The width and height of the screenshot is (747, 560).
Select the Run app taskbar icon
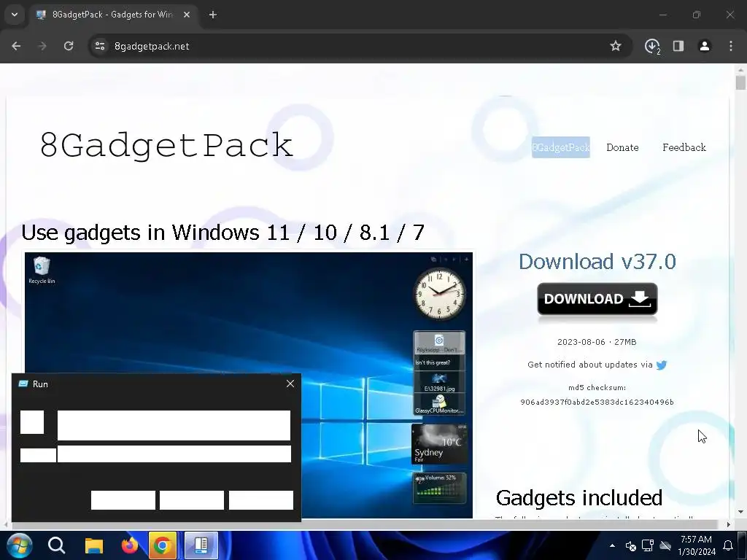tap(201, 545)
